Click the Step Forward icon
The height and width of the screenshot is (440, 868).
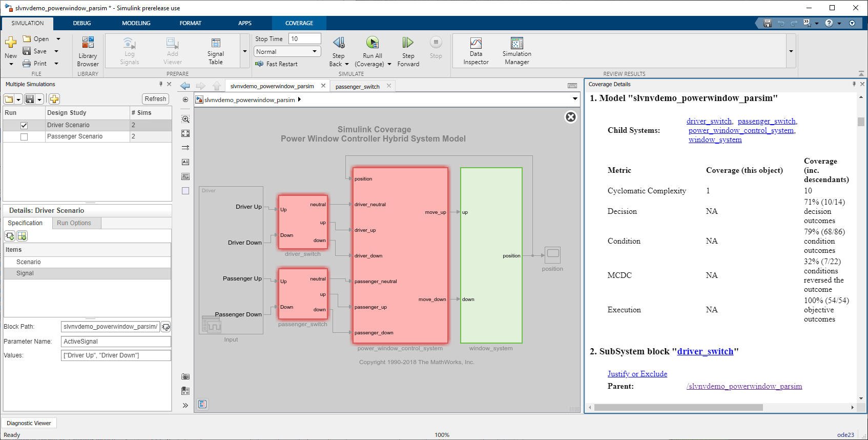point(408,43)
